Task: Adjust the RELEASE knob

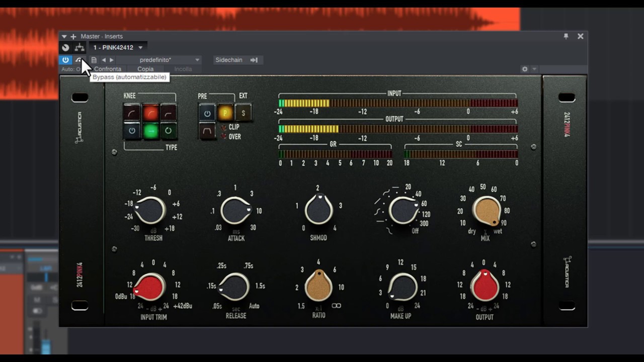Action: 234,287
